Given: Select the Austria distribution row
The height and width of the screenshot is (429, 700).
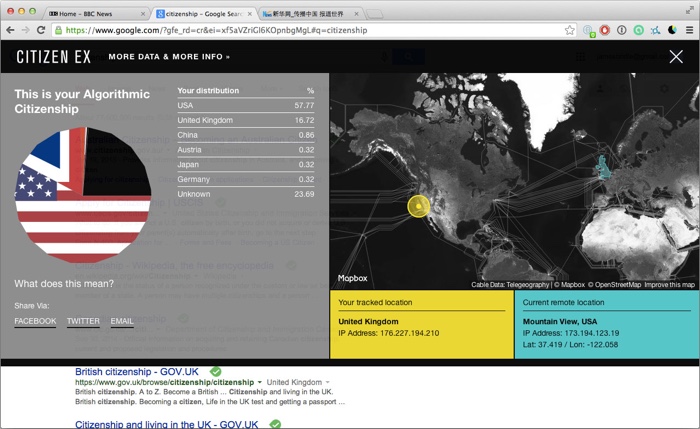Looking at the screenshot, I should (x=246, y=150).
